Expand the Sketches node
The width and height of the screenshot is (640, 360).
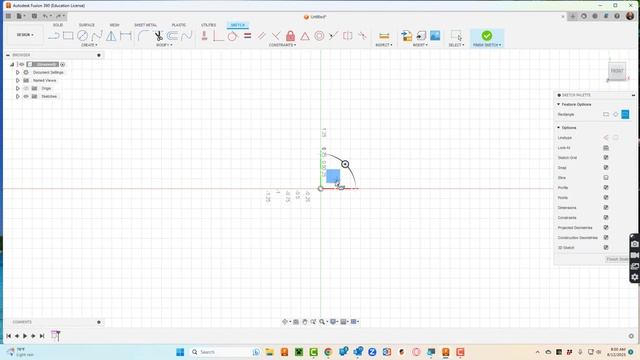tap(18, 96)
